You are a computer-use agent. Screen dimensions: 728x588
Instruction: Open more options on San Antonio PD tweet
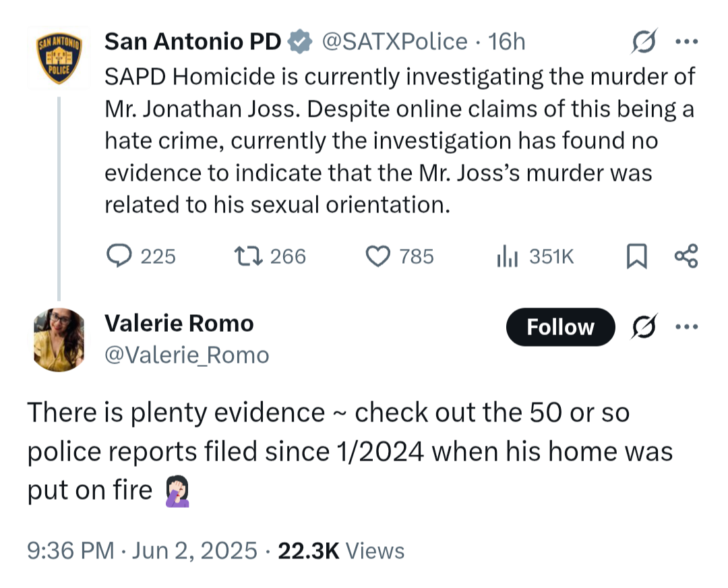point(686,42)
